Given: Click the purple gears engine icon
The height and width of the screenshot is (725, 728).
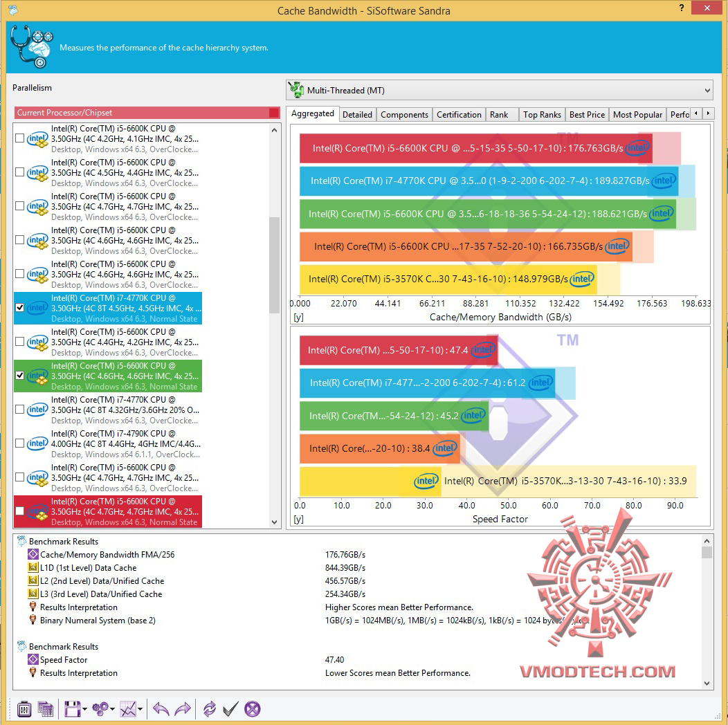Looking at the screenshot, I should 100,709.
